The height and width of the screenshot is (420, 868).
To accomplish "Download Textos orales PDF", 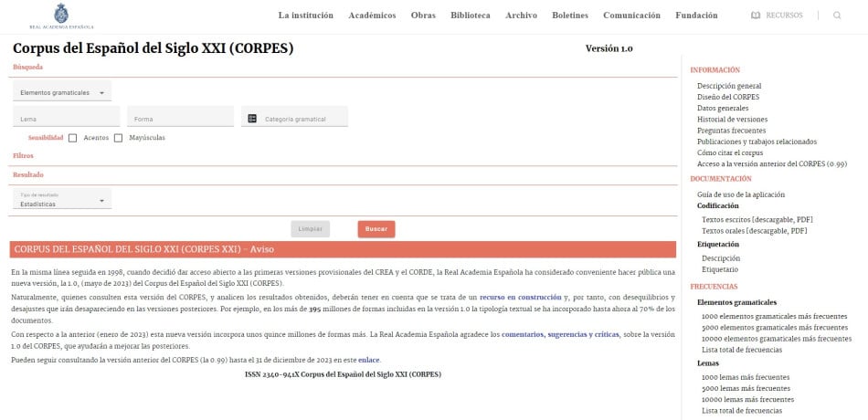I will tap(754, 231).
